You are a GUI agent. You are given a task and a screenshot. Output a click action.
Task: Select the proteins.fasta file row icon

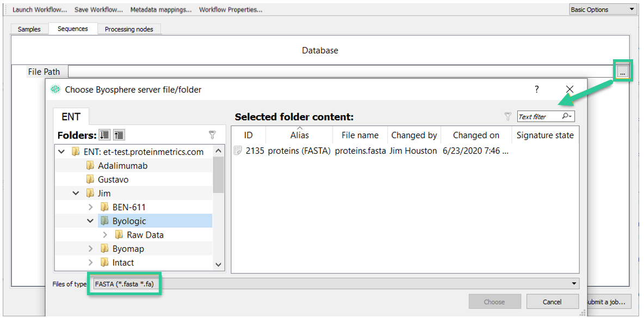tap(238, 151)
